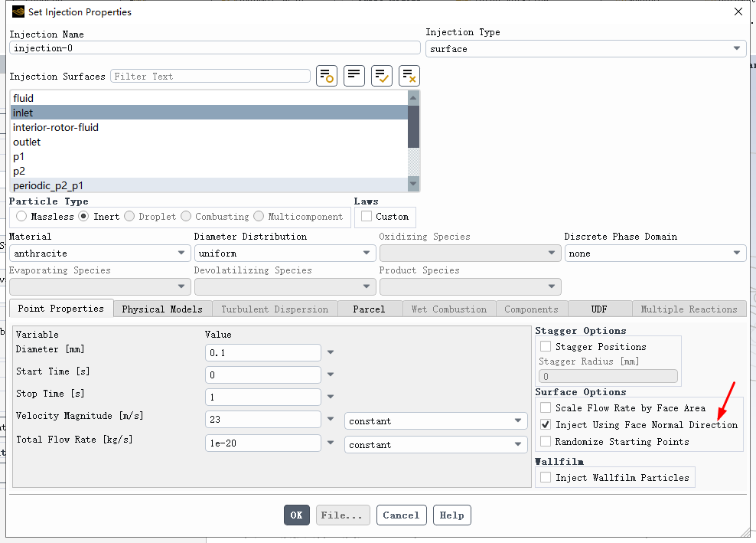Click the Stop Time value field
This screenshot has width=756, height=543.
(262, 397)
